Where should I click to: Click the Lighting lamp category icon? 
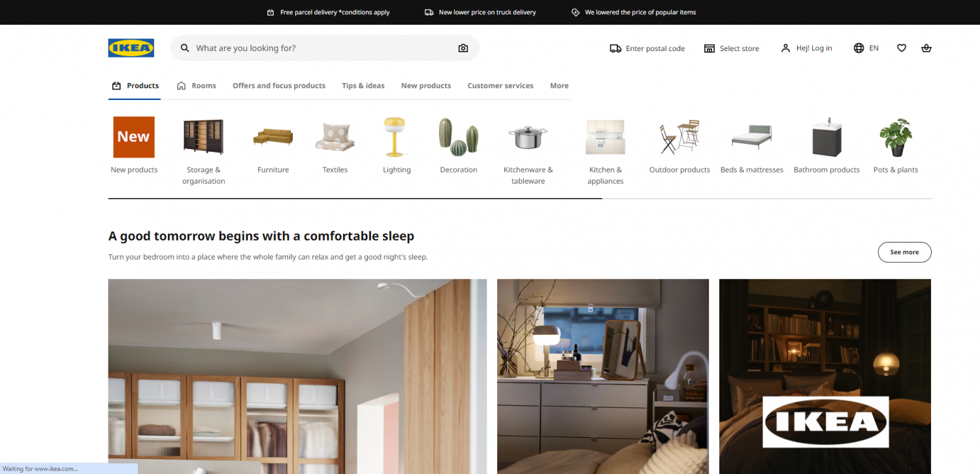[x=395, y=137]
